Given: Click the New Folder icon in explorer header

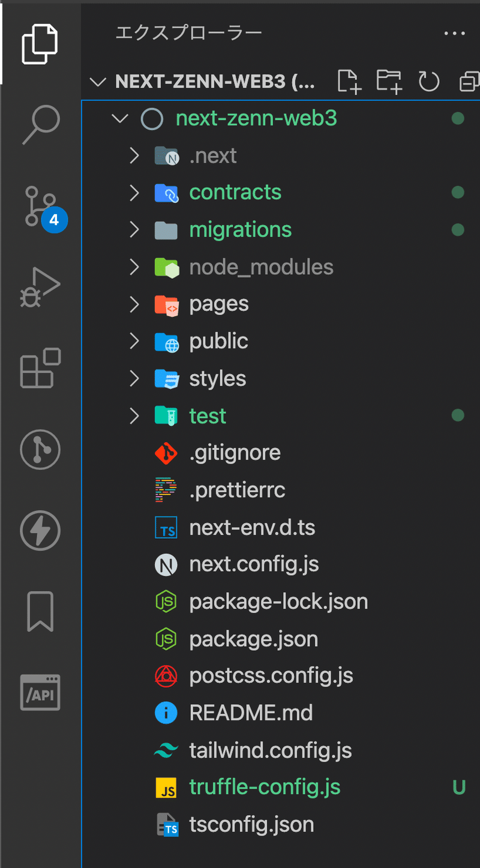Looking at the screenshot, I should click(389, 82).
